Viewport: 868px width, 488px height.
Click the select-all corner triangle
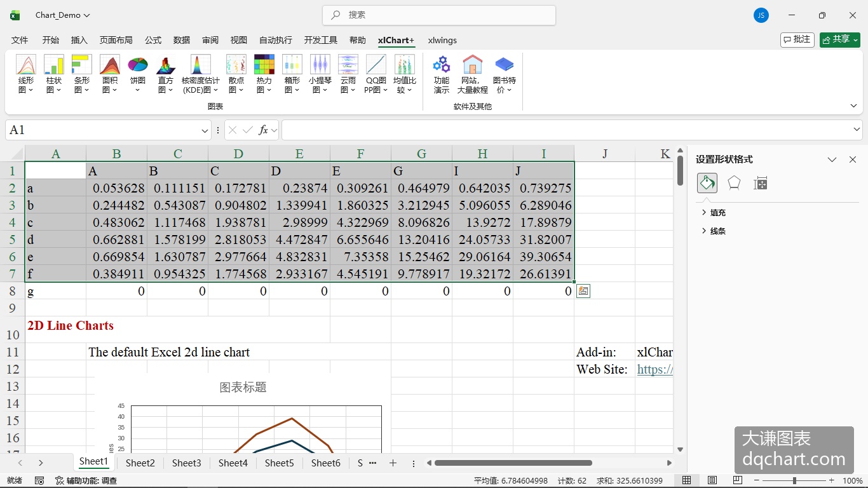click(x=16, y=154)
